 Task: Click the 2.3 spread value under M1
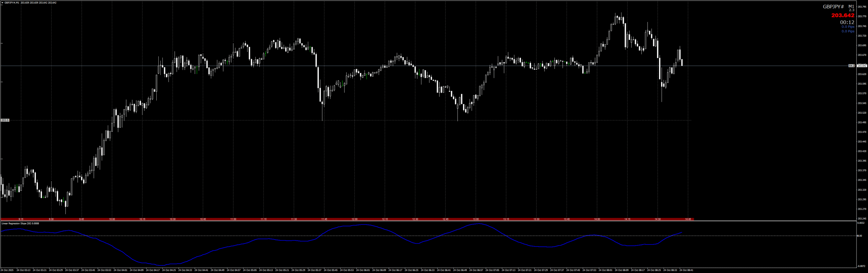click(851, 11)
